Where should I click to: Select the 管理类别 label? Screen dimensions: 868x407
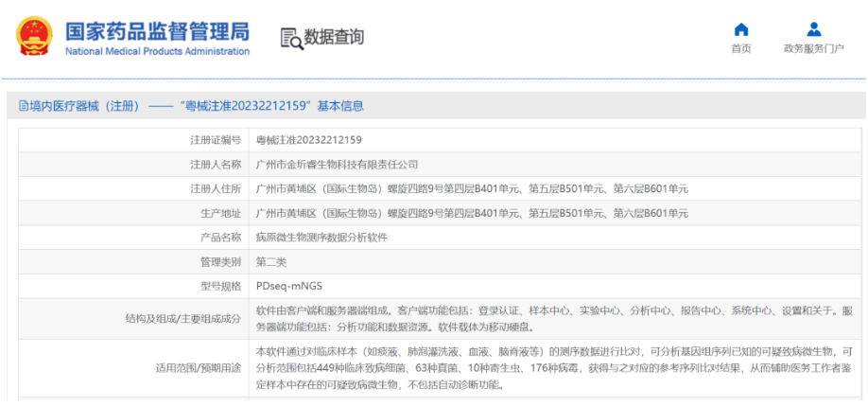[220, 262]
